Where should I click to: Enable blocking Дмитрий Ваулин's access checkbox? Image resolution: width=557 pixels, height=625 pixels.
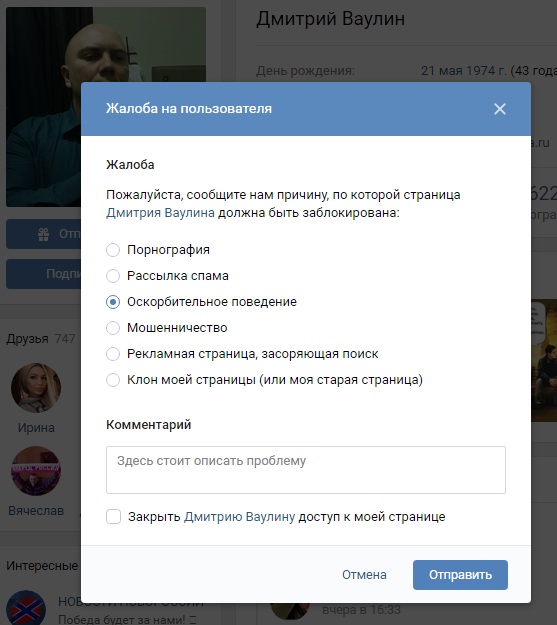[x=113, y=517]
